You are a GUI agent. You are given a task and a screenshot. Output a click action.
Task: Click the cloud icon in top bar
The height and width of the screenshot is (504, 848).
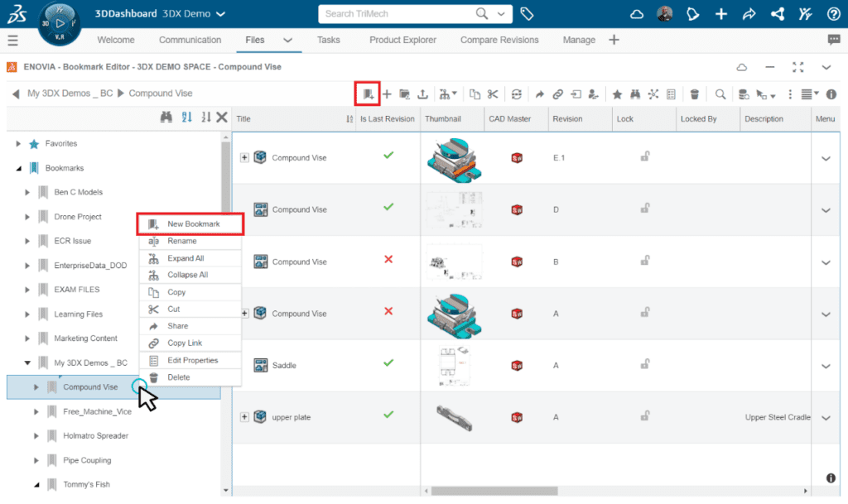click(637, 14)
